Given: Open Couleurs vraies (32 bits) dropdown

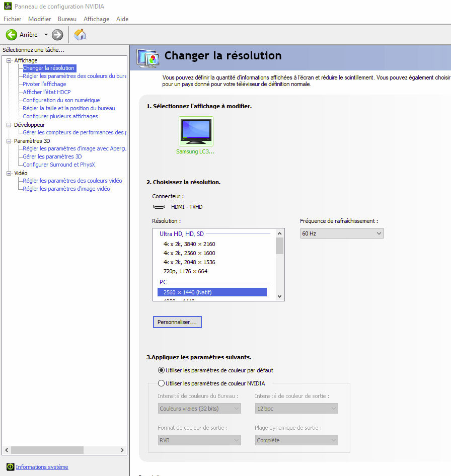Looking at the screenshot, I should [199, 409].
